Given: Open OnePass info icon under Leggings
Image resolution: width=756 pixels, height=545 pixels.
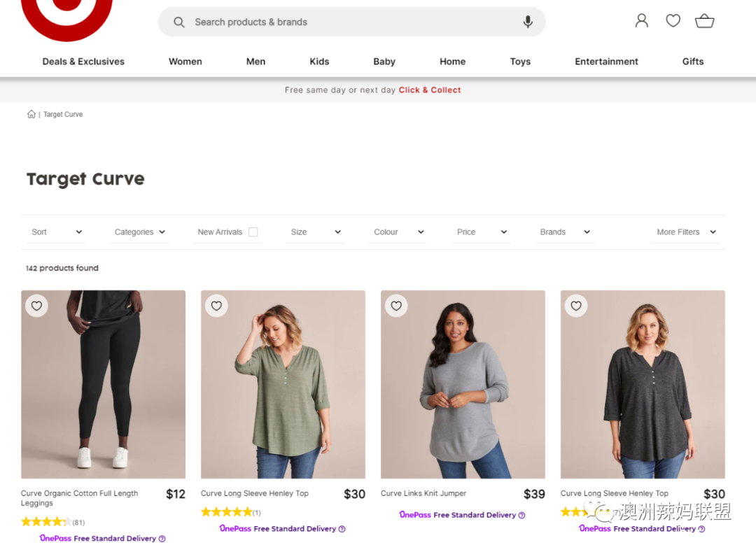Looking at the screenshot, I should 162,539.
